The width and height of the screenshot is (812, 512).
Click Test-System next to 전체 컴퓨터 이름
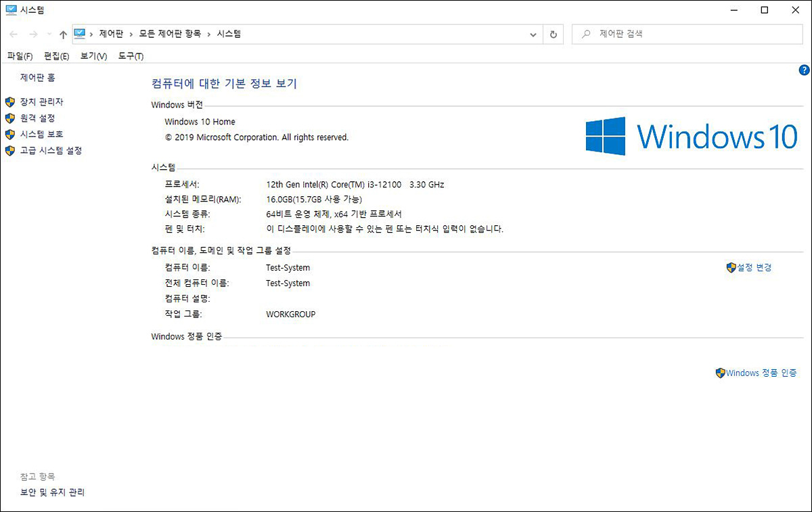click(x=288, y=283)
